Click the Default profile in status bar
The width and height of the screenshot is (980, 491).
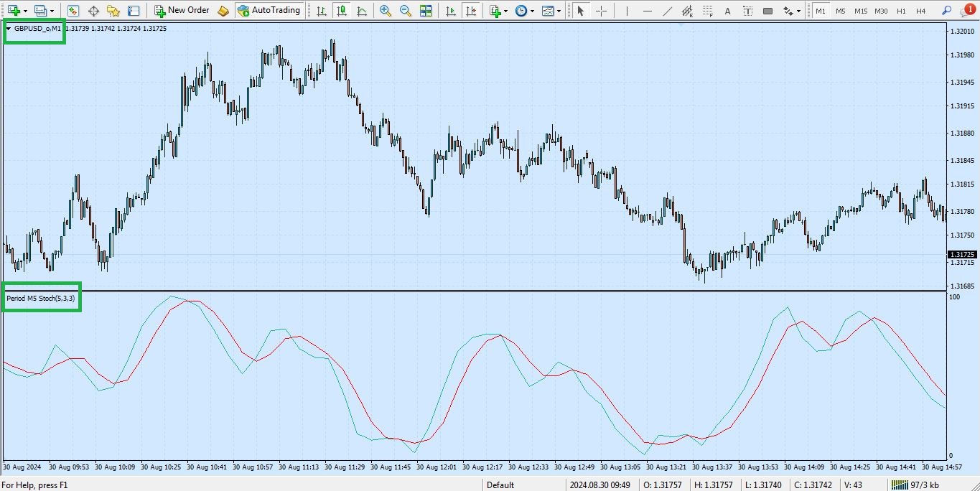[x=500, y=485]
